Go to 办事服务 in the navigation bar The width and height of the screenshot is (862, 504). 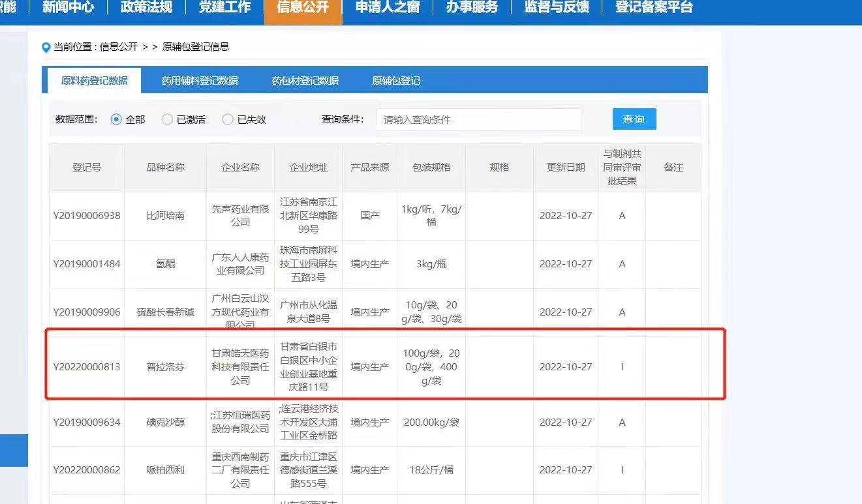coord(472,8)
